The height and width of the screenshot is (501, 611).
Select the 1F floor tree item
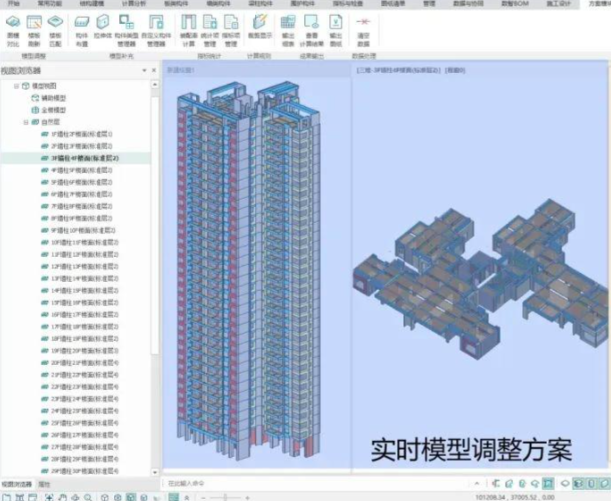coord(80,133)
